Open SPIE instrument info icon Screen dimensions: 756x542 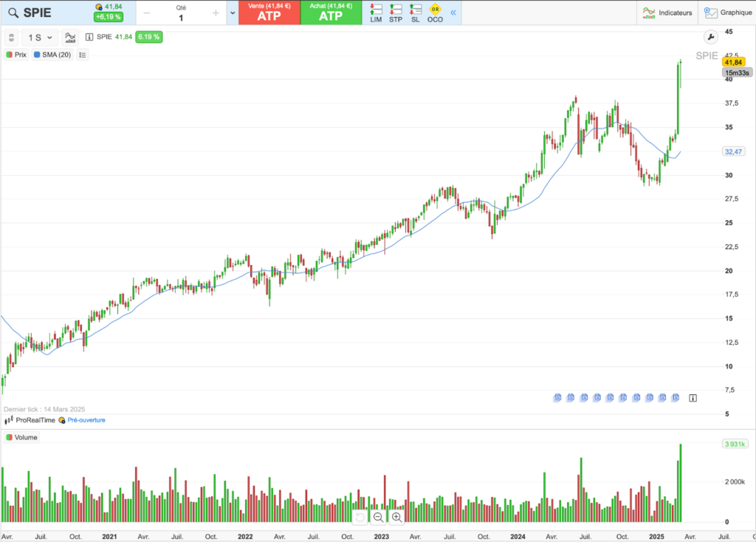(x=89, y=37)
